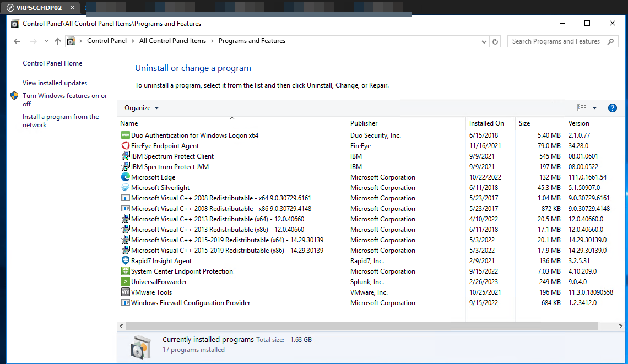Click the VMware Tools icon
This screenshot has height=364, width=628.
126,292
